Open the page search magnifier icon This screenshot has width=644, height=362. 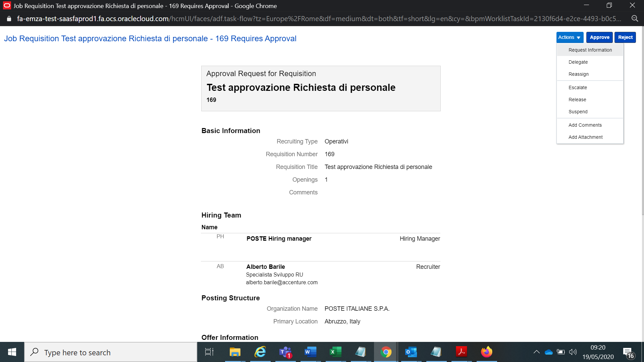point(635,18)
